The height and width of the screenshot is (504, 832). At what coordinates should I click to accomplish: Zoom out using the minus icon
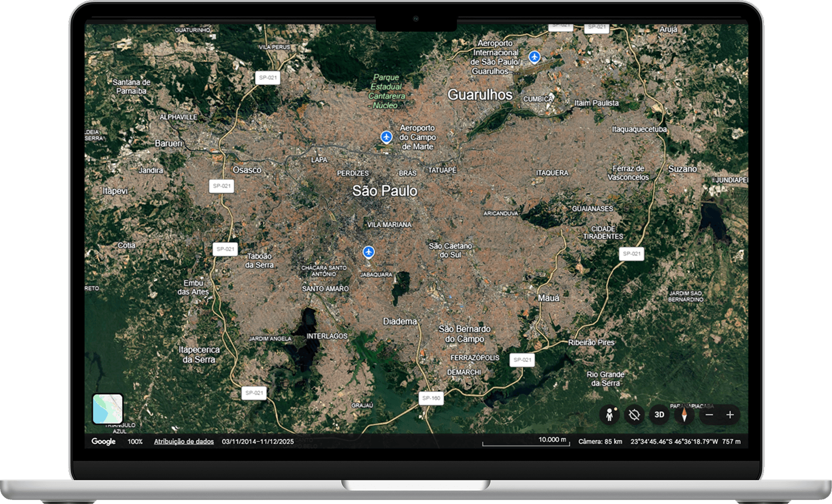(x=710, y=414)
